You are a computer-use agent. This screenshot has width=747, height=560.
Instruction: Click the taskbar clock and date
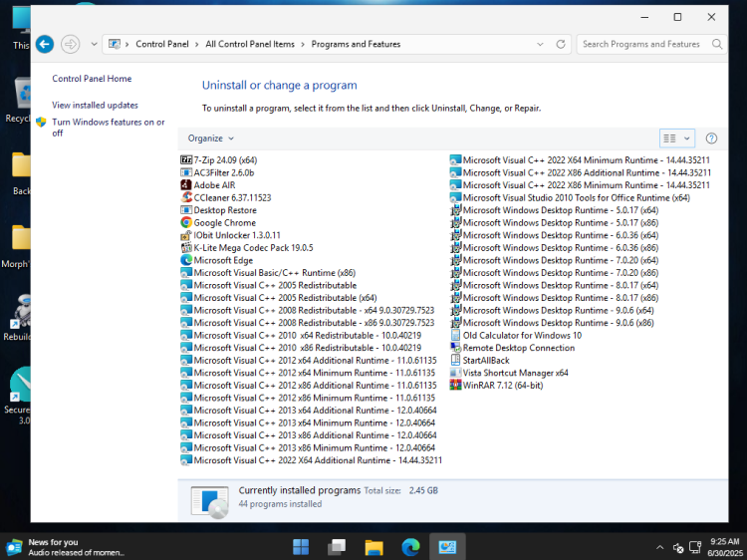[x=725, y=547]
